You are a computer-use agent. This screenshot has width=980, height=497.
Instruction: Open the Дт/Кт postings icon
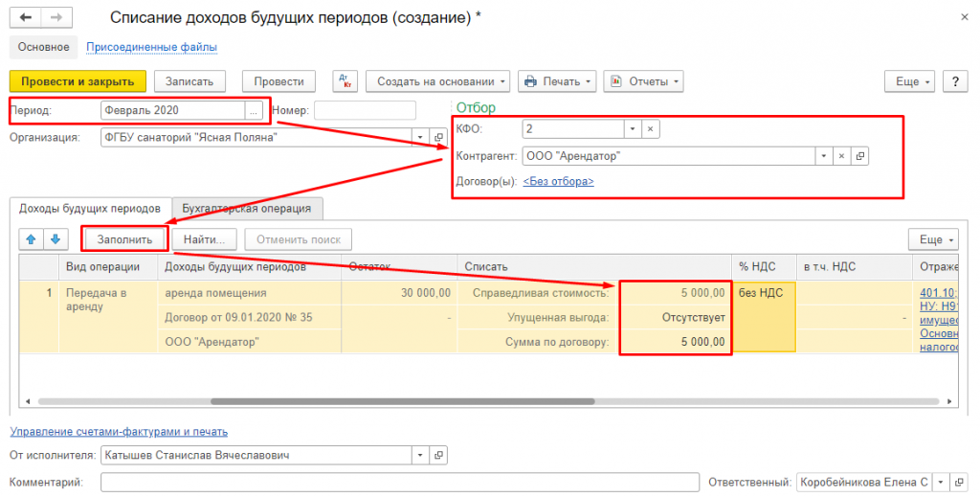point(345,81)
